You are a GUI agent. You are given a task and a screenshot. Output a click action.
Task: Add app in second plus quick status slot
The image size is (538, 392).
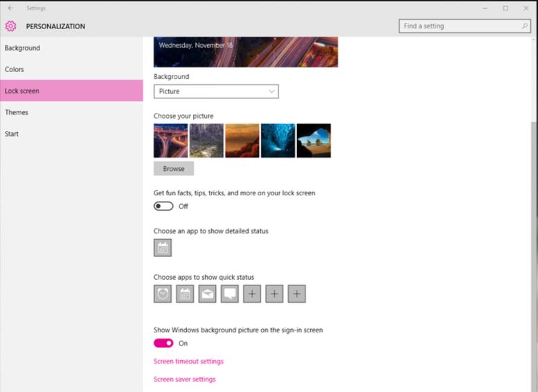tap(274, 294)
